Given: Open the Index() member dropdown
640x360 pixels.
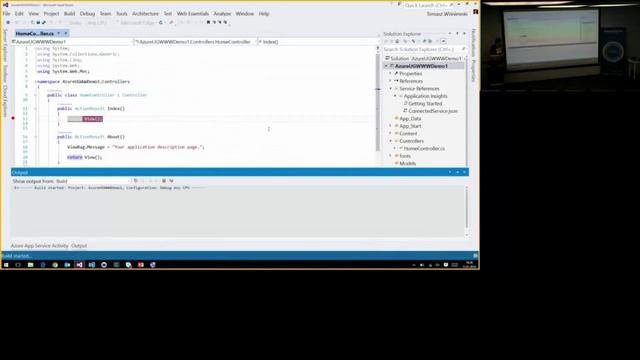Looking at the screenshot, I should click(318, 42).
